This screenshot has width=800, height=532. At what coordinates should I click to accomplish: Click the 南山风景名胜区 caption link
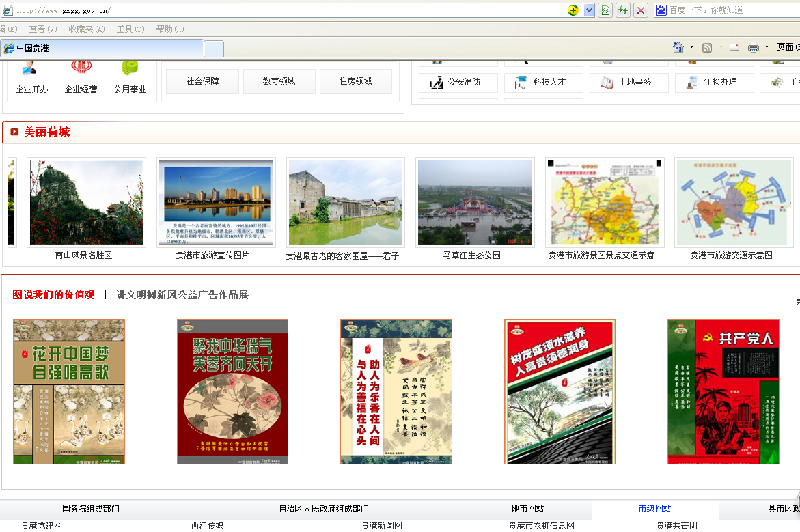83,255
